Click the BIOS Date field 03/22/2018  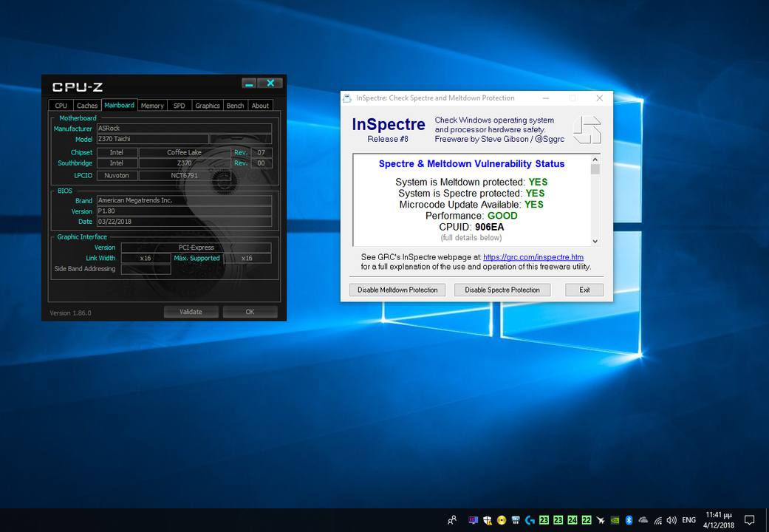point(184,222)
